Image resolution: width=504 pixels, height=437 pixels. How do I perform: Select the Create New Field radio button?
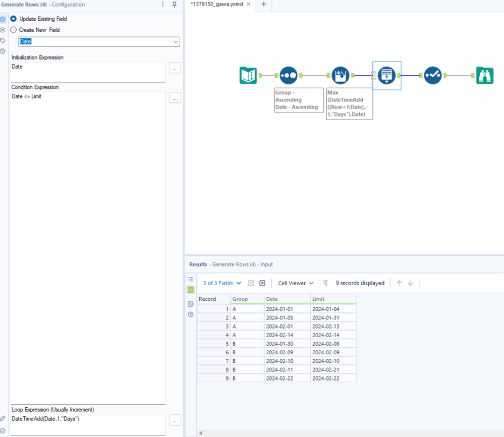pos(14,30)
